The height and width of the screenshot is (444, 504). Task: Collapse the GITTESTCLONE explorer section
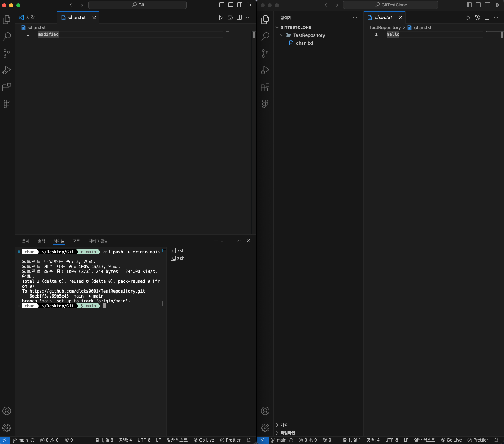click(318, 27)
